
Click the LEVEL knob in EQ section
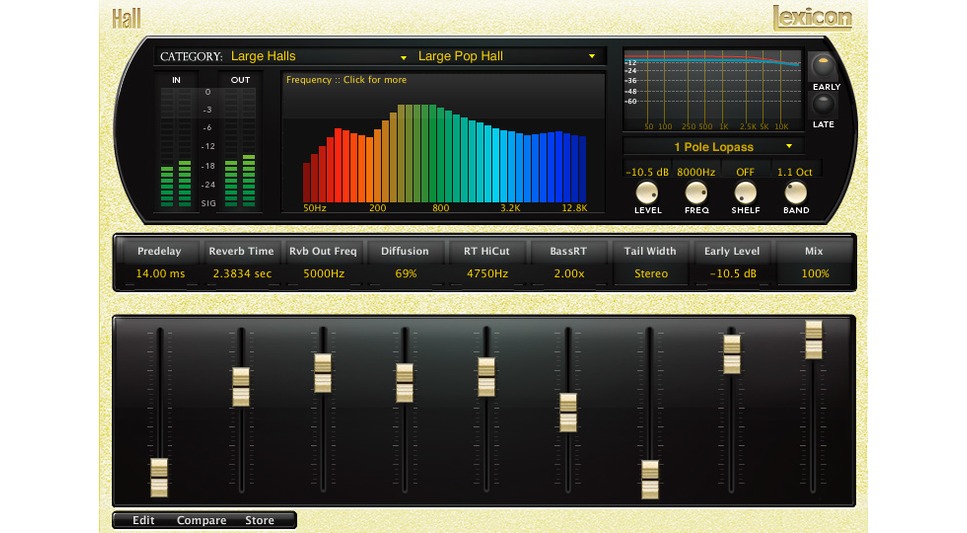point(646,194)
